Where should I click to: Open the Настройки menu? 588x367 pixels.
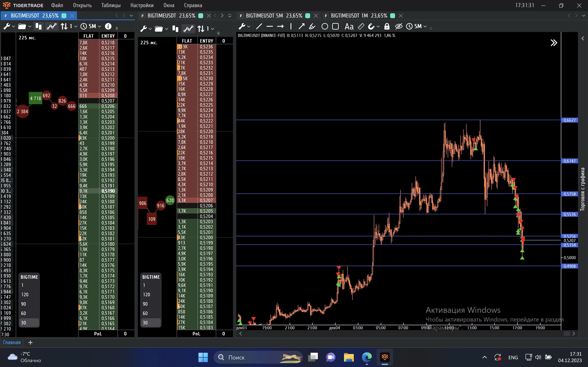click(142, 5)
